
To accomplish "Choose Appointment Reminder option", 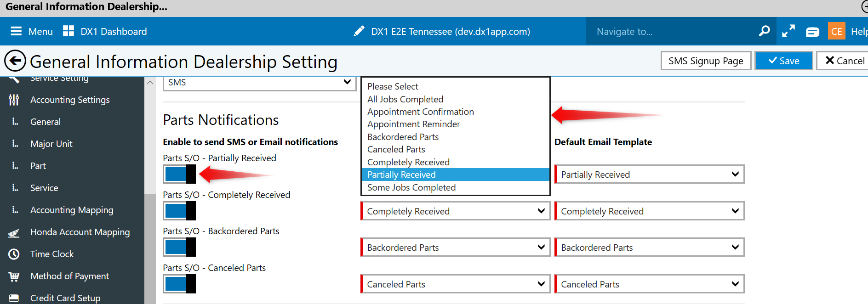I will (456, 124).
